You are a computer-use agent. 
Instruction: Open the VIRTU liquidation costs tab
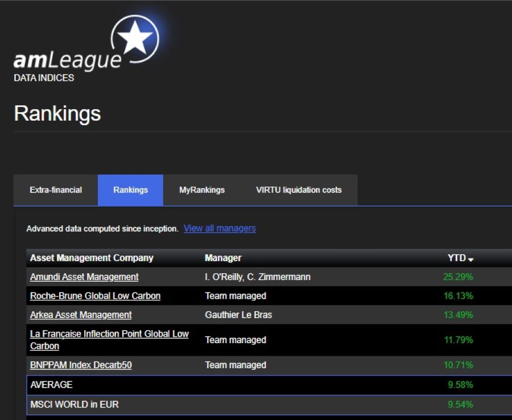click(x=299, y=190)
